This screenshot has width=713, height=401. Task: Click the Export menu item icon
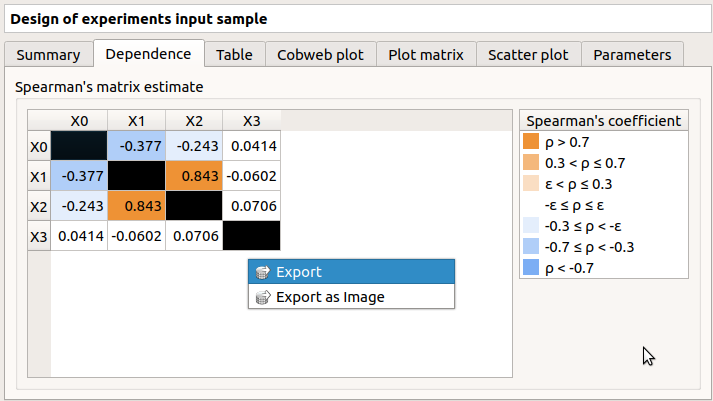coord(262,272)
